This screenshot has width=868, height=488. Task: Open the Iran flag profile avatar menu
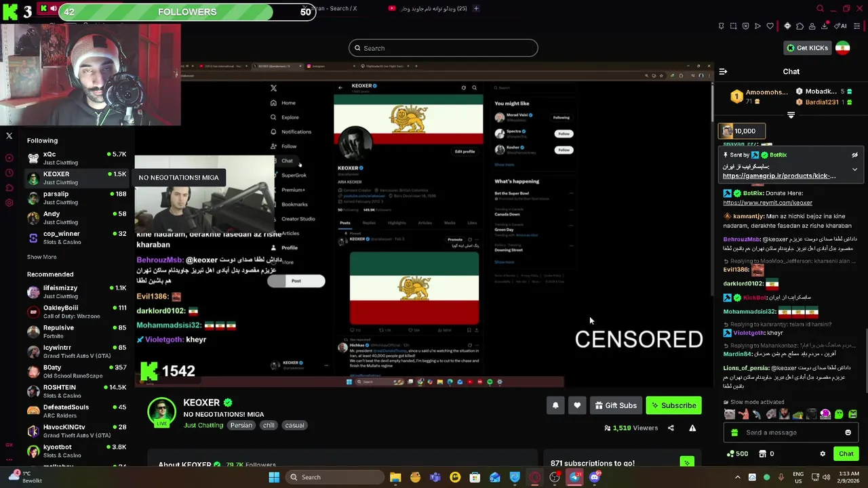coord(842,48)
